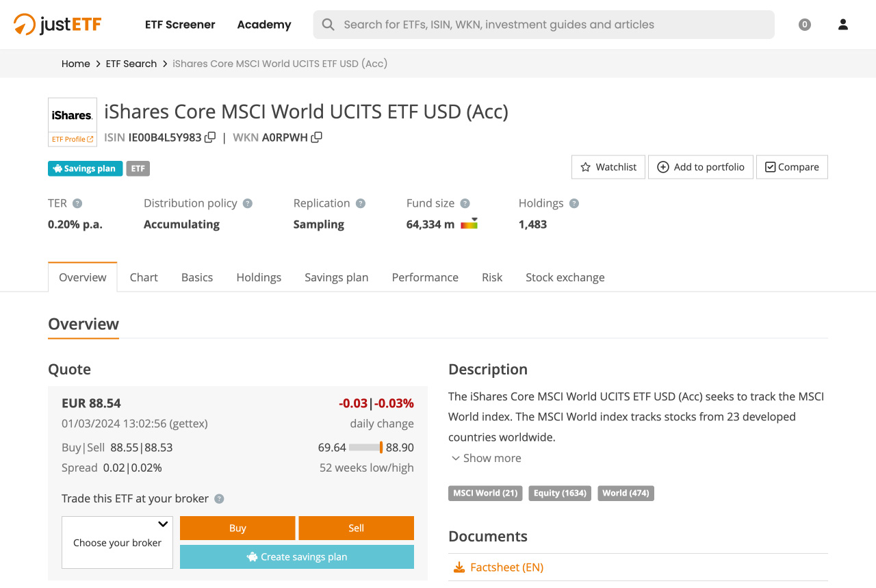876x588 pixels.
Task: Open the Choose your broker dropdown
Action: click(118, 543)
